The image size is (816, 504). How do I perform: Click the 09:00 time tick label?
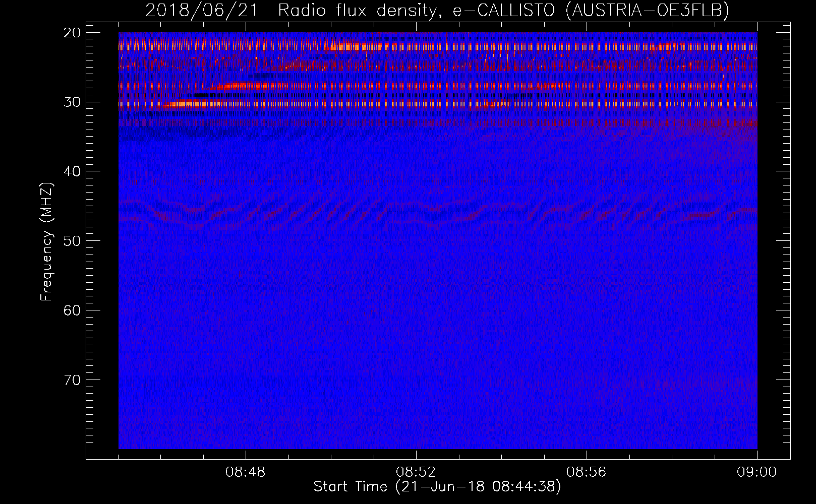[756, 472]
